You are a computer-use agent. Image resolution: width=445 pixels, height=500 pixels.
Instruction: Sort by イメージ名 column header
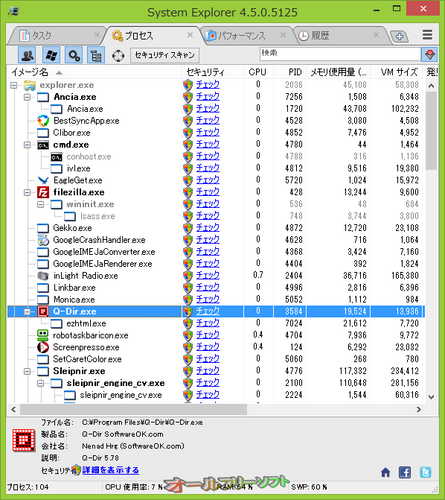click(94, 72)
